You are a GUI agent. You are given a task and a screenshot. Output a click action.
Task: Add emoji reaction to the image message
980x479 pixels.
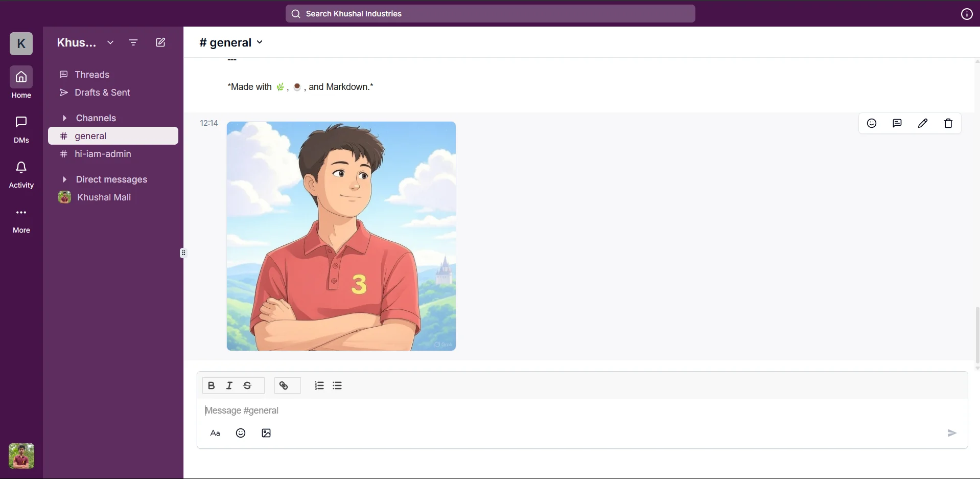[x=872, y=124]
